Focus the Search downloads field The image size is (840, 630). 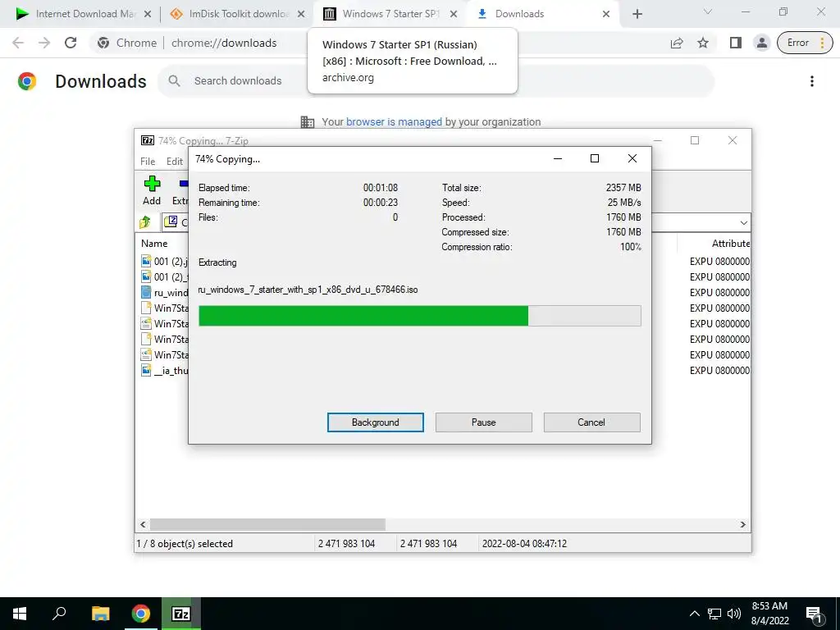point(436,81)
